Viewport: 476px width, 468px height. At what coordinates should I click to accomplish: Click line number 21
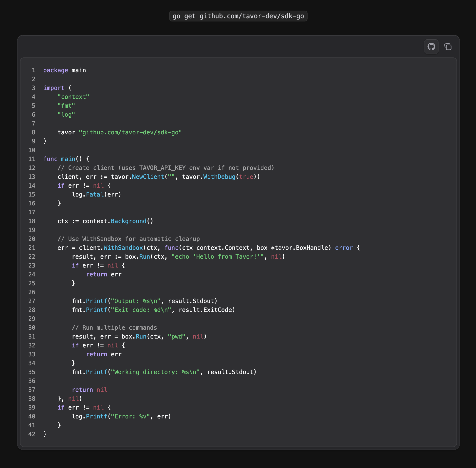point(32,248)
